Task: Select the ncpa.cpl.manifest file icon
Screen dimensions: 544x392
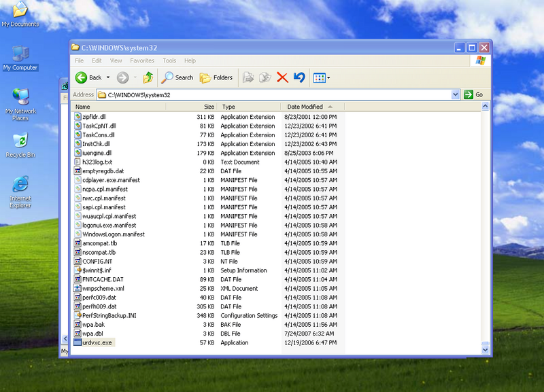Action: click(78, 189)
